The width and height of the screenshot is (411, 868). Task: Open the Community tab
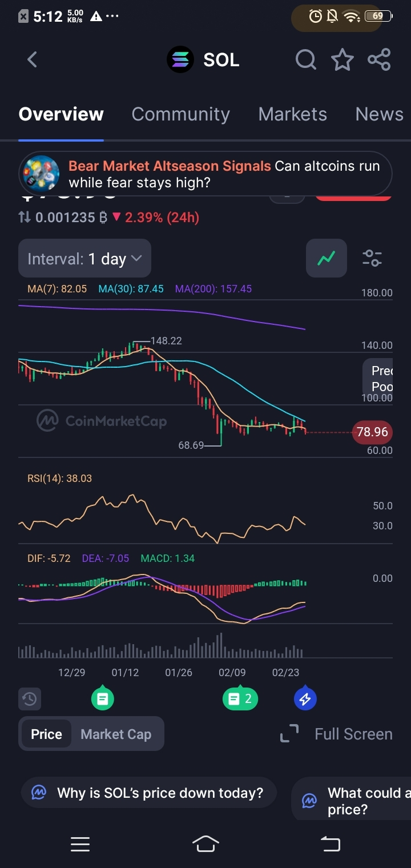(x=180, y=114)
